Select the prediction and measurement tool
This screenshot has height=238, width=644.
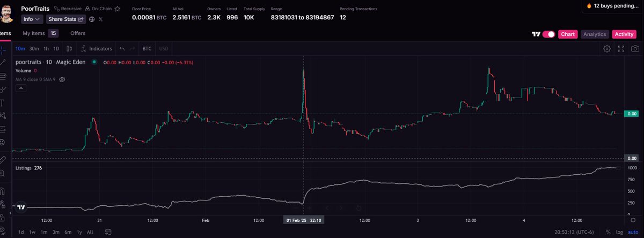[3, 129]
